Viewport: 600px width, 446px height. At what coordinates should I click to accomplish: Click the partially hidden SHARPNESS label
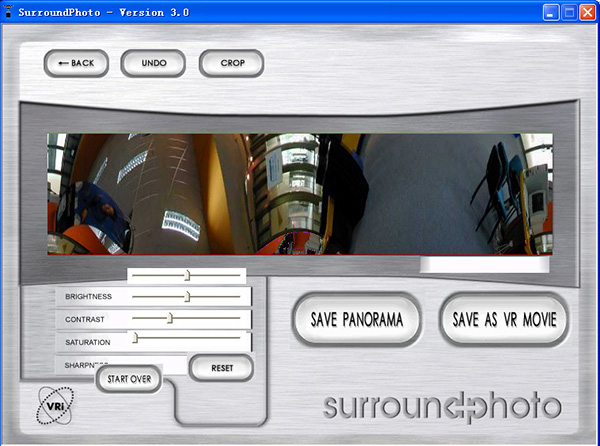[x=86, y=364]
